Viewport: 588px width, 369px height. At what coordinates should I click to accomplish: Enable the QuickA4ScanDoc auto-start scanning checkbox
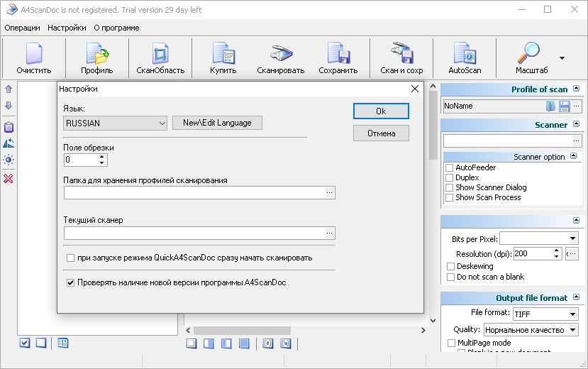click(x=70, y=258)
